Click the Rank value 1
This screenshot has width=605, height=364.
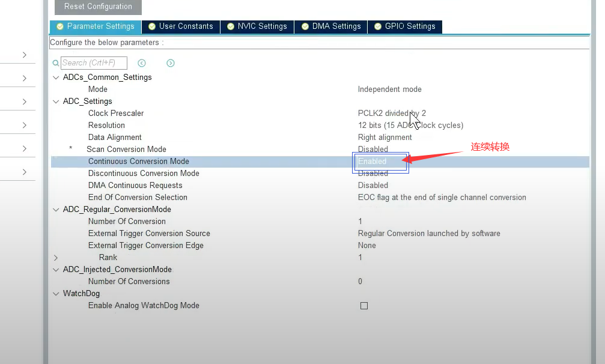click(360, 258)
